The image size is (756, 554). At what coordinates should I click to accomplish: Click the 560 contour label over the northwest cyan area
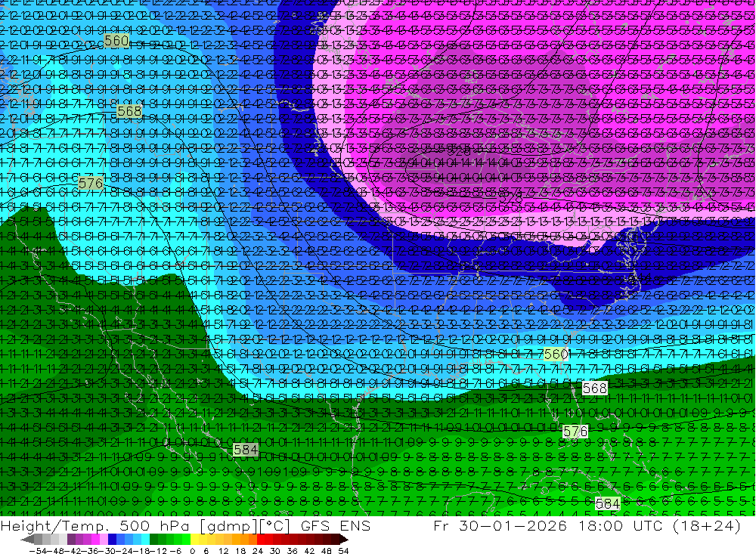click(x=116, y=41)
